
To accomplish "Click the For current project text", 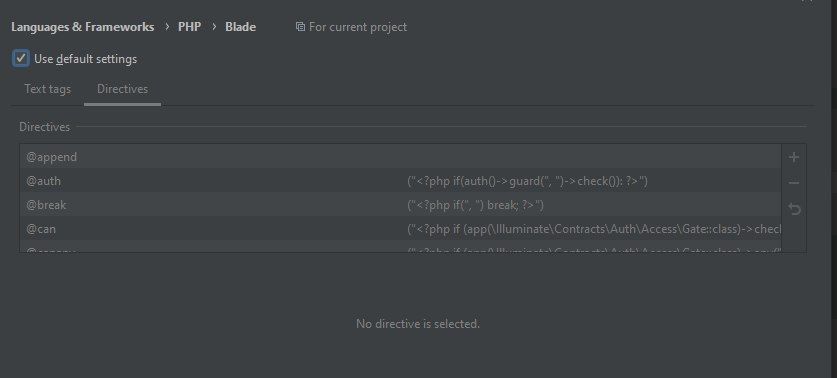I will click(358, 27).
